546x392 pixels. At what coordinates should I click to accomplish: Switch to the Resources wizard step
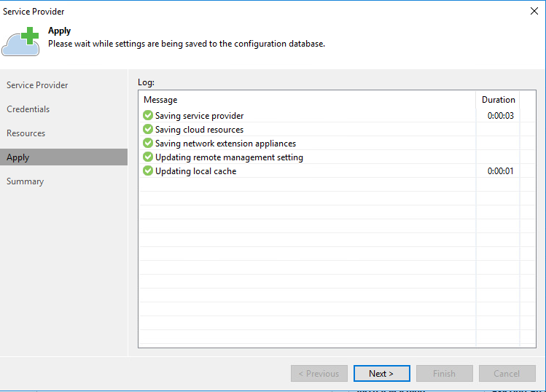pyautogui.click(x=26, y=133)
